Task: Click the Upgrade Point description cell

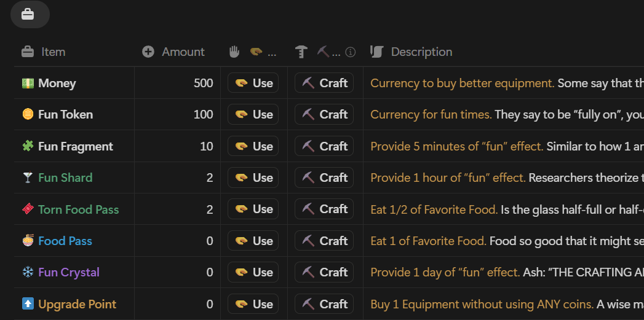Action: 504,304
